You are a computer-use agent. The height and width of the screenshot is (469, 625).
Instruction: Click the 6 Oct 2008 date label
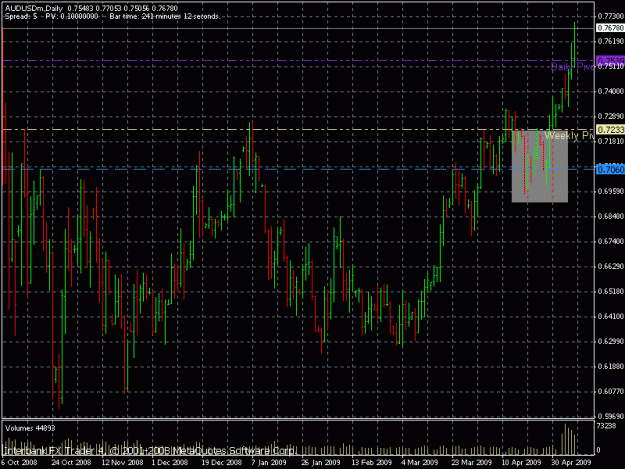pyautogui.click(x=19, y=463)
